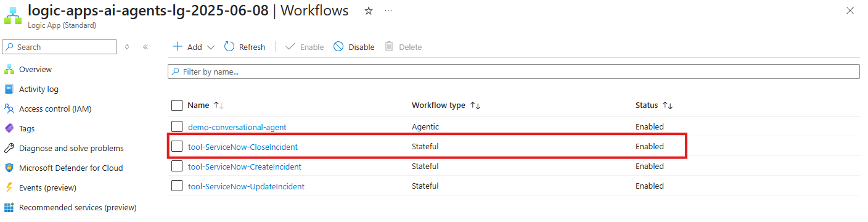Refresh the workflows list
The image size is (868, 222).
(245, 47)
